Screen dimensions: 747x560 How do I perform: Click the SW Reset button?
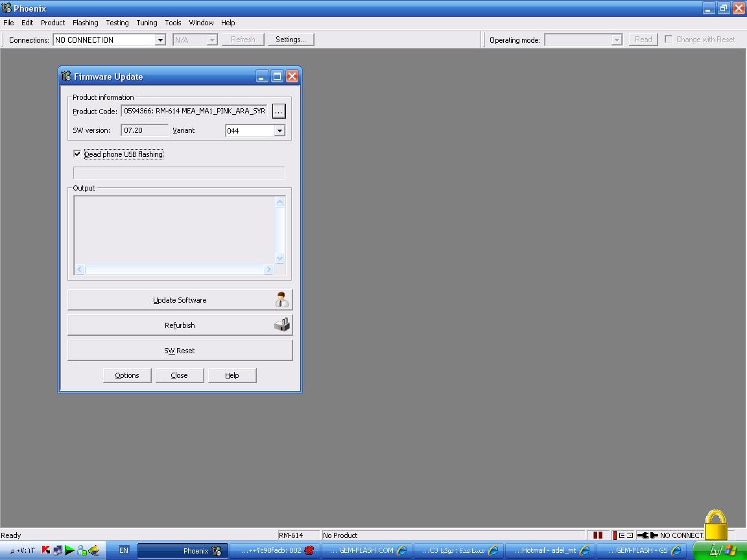click(180, 351)
